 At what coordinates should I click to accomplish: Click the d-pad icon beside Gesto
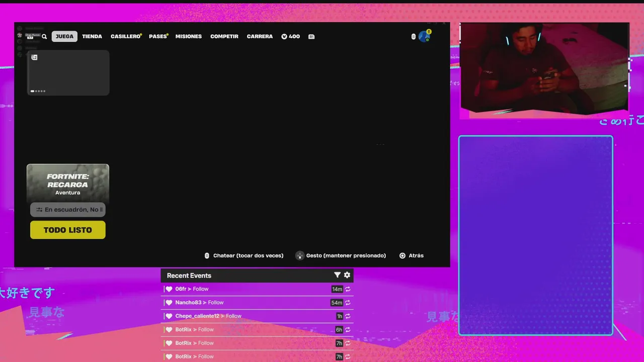pos(300,255)
